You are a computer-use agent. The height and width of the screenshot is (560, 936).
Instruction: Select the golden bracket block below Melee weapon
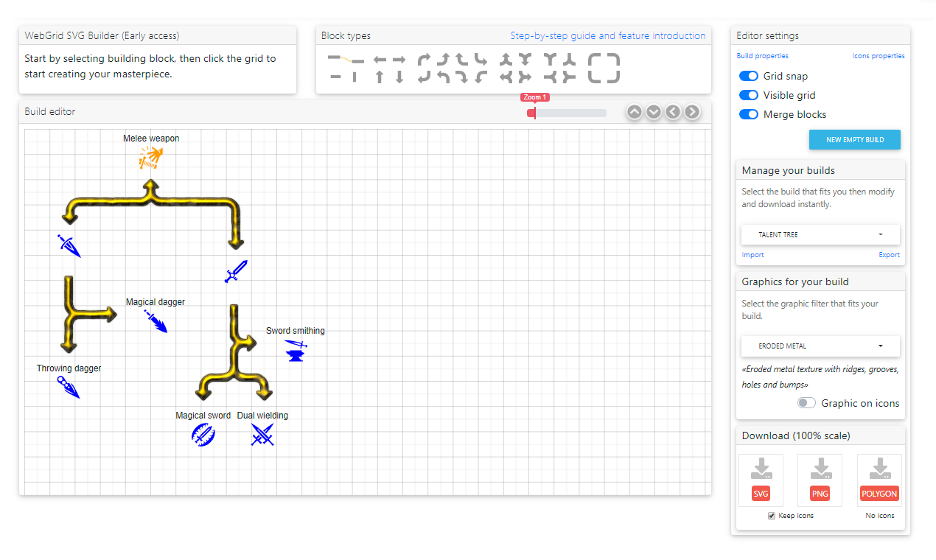tap(153, 214)
